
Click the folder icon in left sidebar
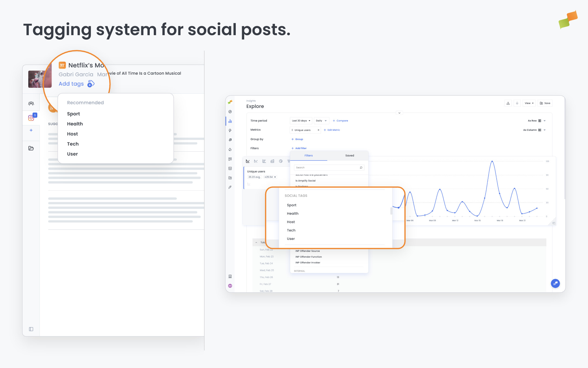point(31,148)
